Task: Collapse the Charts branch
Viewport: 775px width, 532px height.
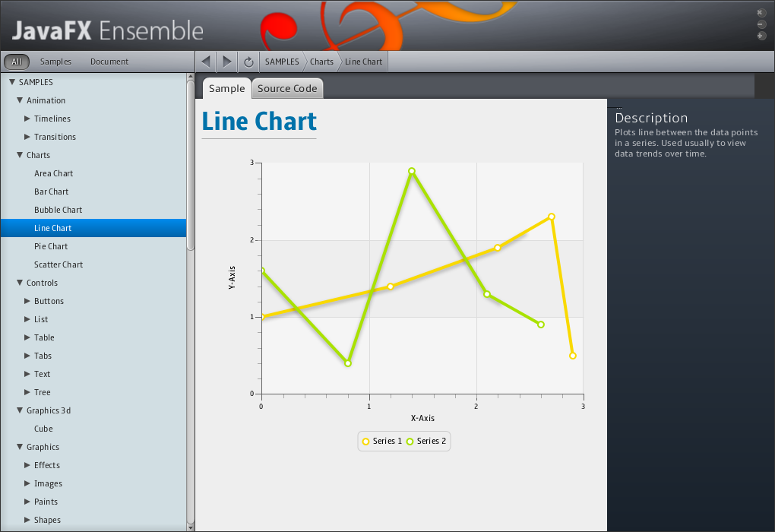Action: point(20,155)
